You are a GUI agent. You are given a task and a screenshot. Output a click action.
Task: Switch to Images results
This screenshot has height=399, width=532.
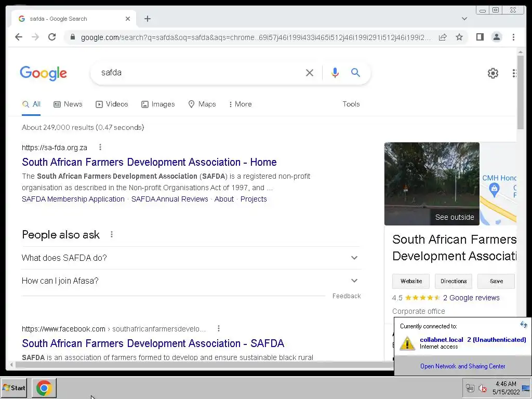(x=158, y=104)
